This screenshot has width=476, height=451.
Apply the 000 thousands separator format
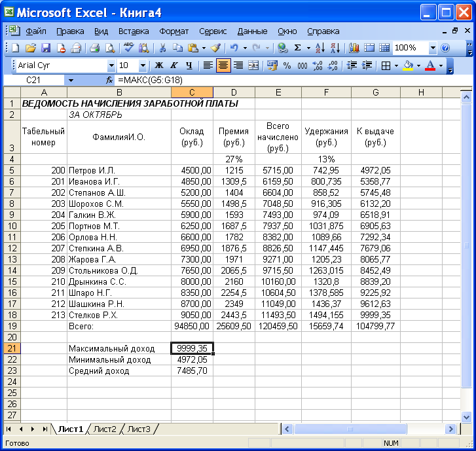point(302,65)
